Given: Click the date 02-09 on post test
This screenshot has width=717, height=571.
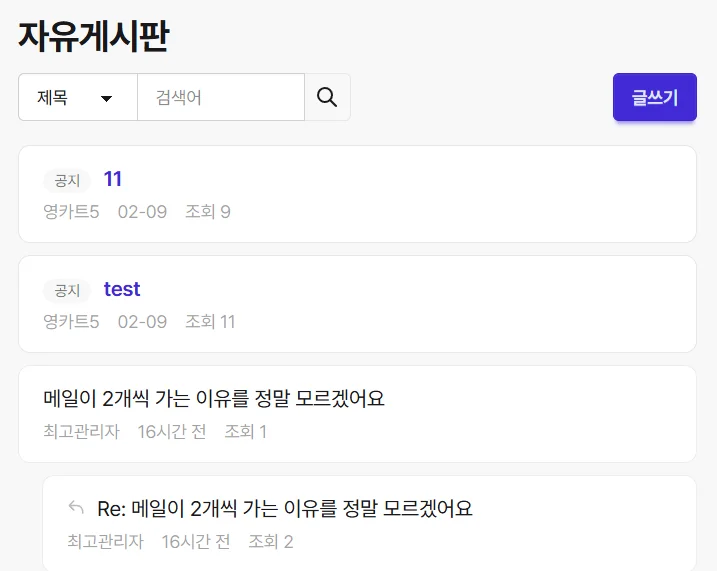Looking at the screenshot, I should pos(142,322).
